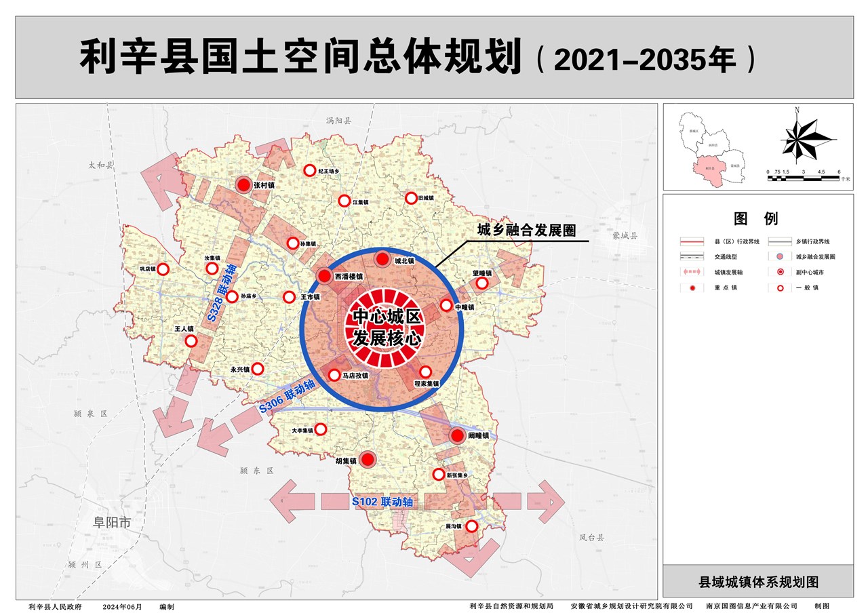Click the 城镇发展轴 arrow legend symbol

pyautogui.click(x=693, y=272)
